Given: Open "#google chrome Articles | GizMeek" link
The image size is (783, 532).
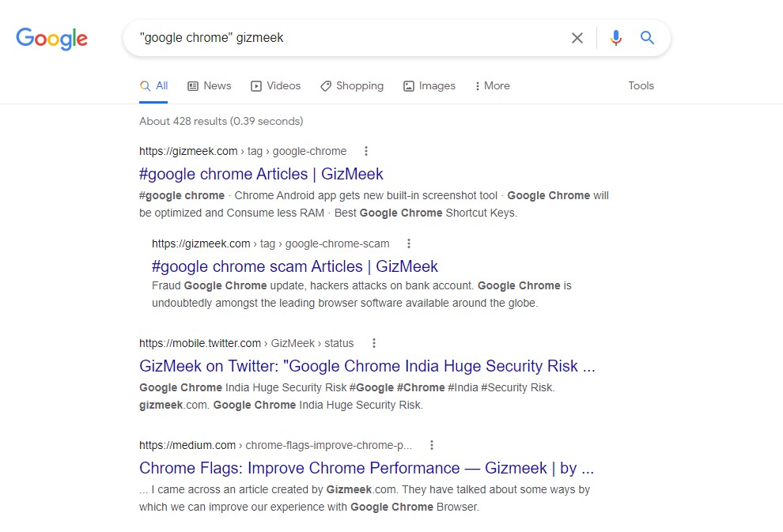Looking at the screenshot, I should [x=261, y=174].
